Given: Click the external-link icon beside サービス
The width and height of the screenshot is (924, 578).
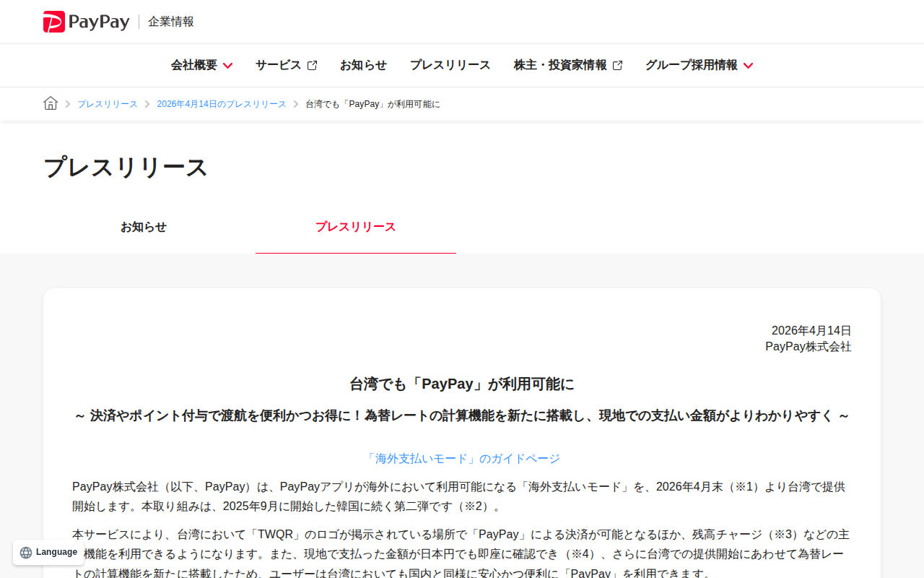Looking at the screenshot, I should point(312,65).
